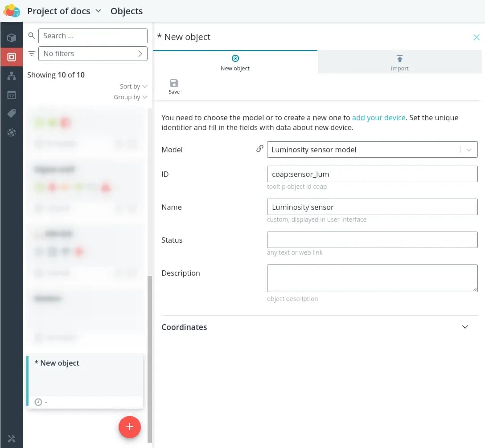Close the New object panel
The image size is (485, 448).
[477, 37]
